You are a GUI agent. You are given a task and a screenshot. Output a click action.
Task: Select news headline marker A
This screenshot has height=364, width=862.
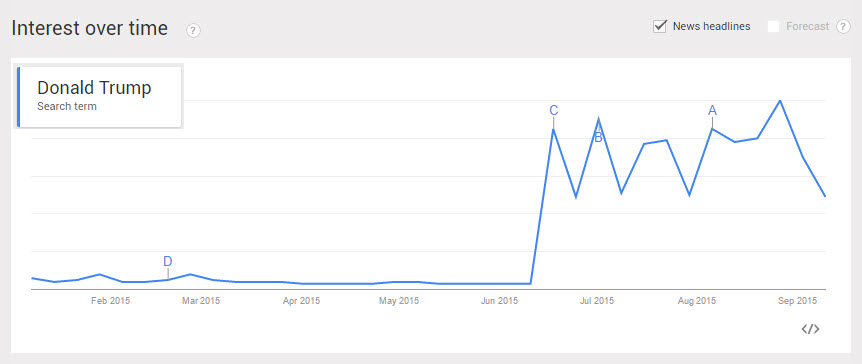point(712,111)
